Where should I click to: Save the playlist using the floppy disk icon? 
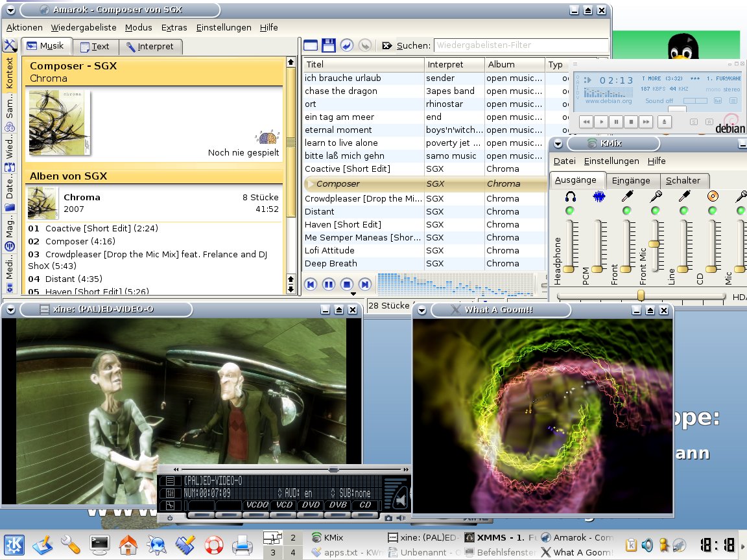coord(329,45)
